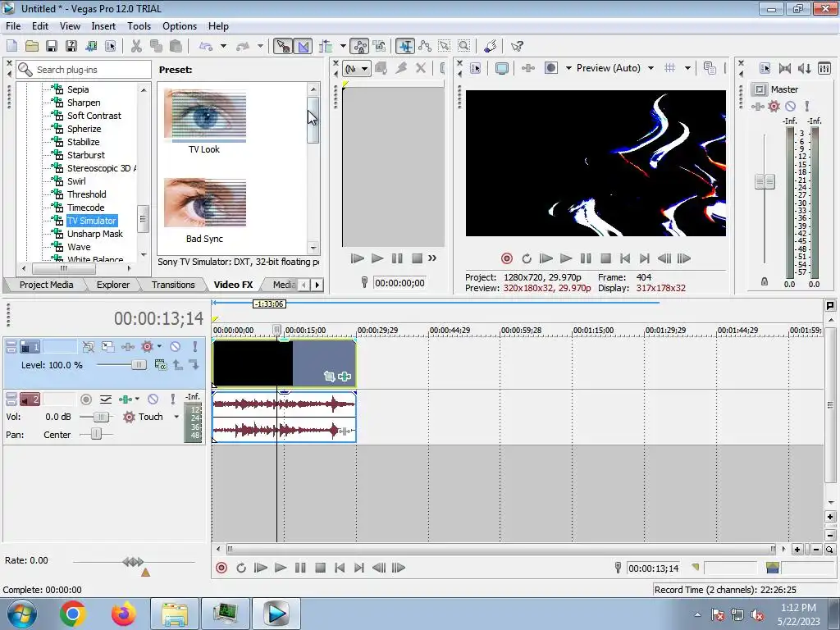This screenshot has height=630, width=840.
Task: Stop playback in the timeline transport bar
Action: [320, 568]
